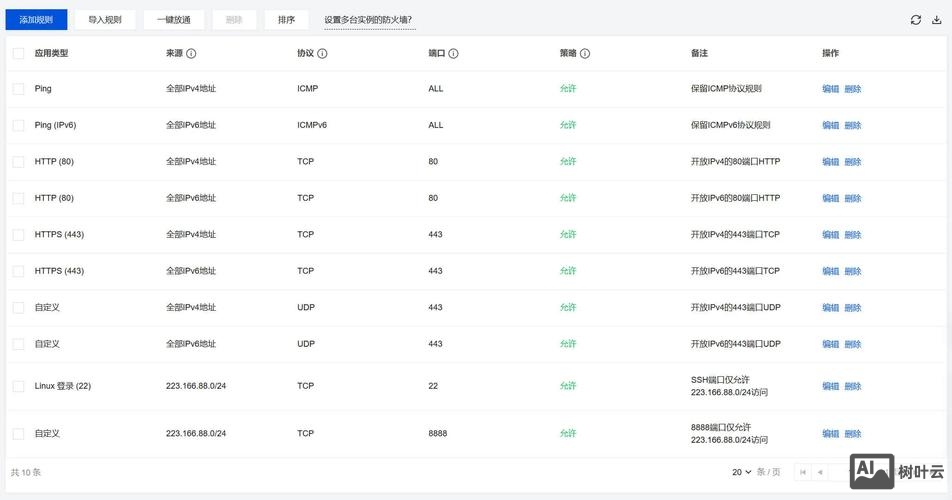
Task: Click the 导入规则 button
Action: 104,20
